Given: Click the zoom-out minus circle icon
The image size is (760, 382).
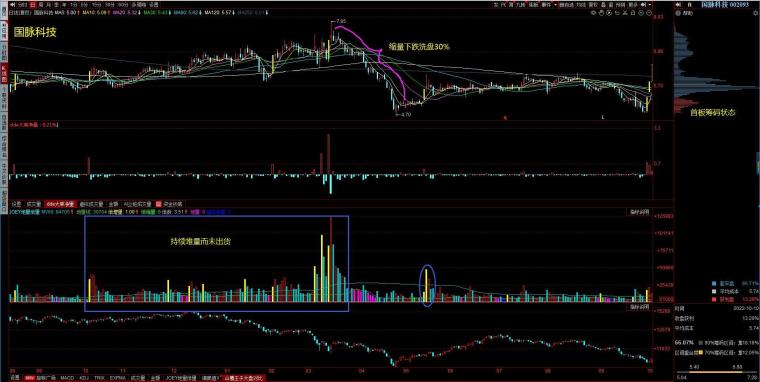Looking at the screenshot, I should pos(649,13).
